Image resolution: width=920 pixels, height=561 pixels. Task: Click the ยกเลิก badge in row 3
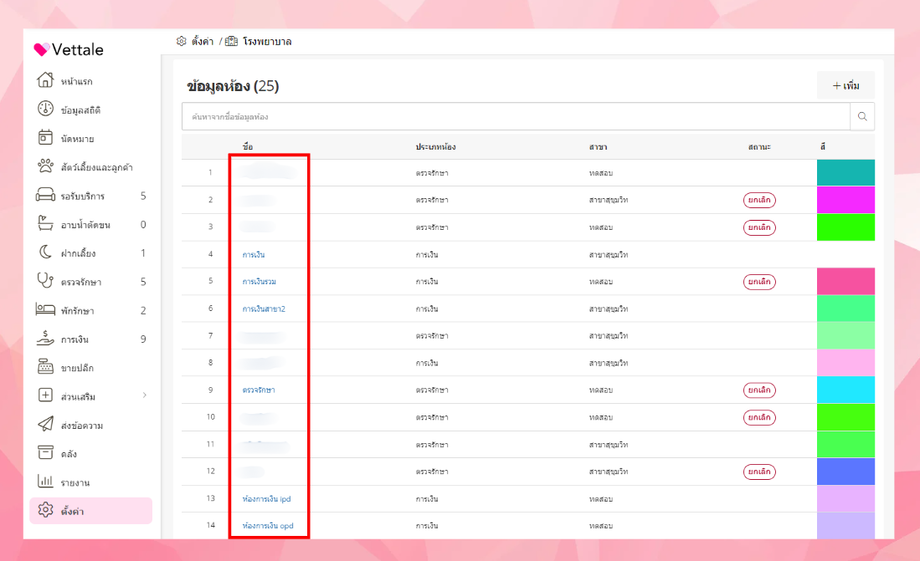click(x=759, y=227)
